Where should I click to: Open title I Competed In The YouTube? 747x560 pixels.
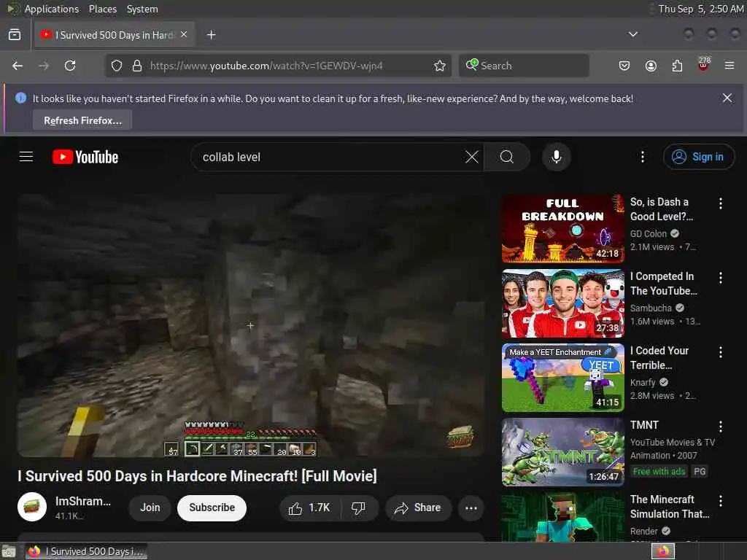tap(664, 284)
